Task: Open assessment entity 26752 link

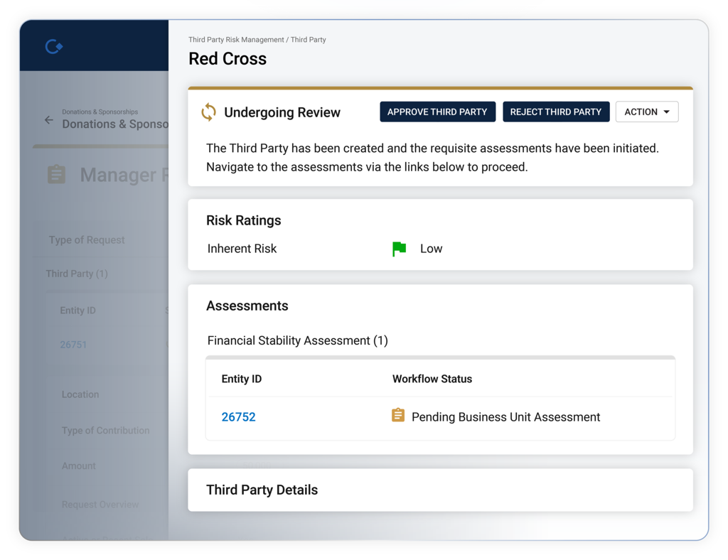Action: 238,416
